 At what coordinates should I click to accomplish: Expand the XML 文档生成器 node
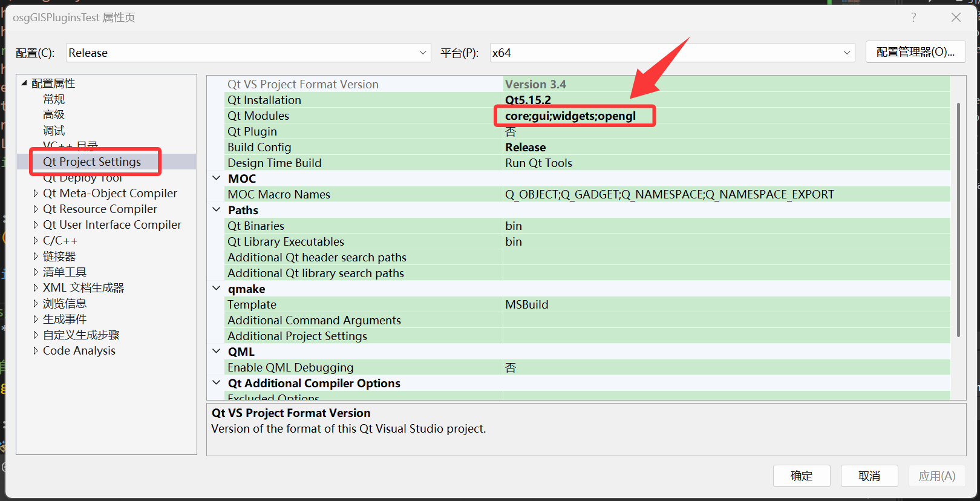[36, 287]
